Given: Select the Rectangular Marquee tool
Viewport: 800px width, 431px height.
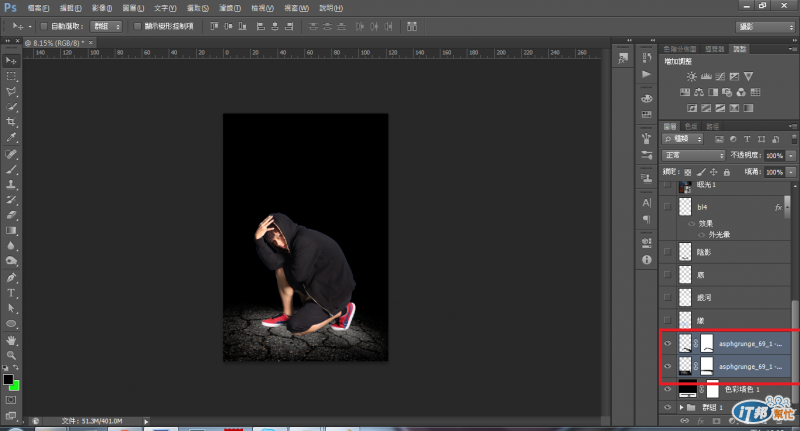Looking at the screenshot, I should [x=11, y=76].
